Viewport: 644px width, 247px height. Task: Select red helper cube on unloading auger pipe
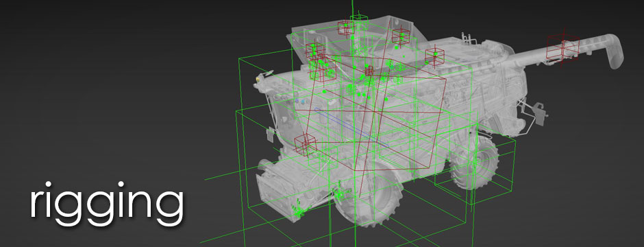(x=562, y=47)
